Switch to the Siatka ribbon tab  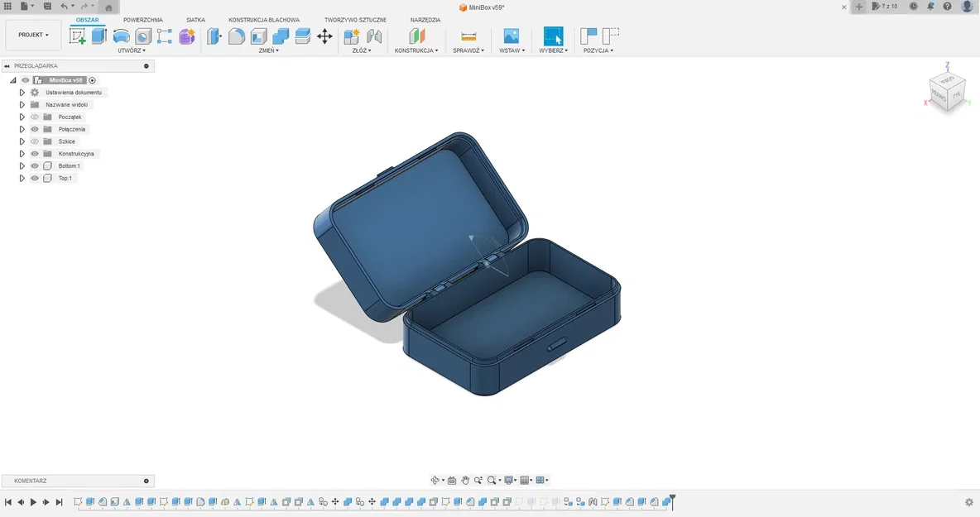195,19
